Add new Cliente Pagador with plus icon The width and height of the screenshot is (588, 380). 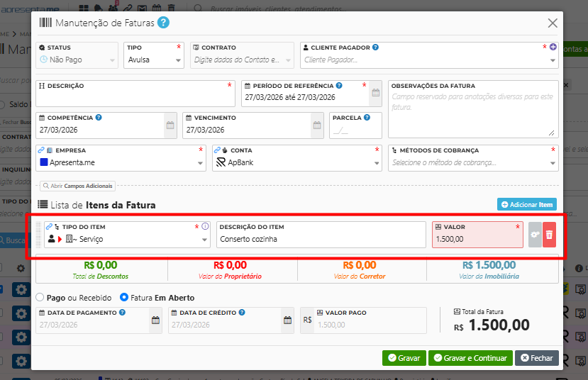553,47
